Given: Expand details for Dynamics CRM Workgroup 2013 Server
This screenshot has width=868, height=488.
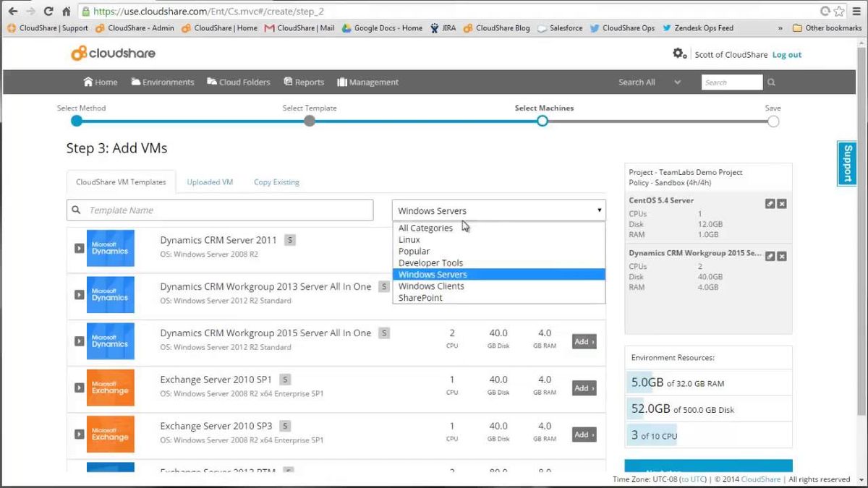Looking at the screenshot, I should tap(80, 295).
